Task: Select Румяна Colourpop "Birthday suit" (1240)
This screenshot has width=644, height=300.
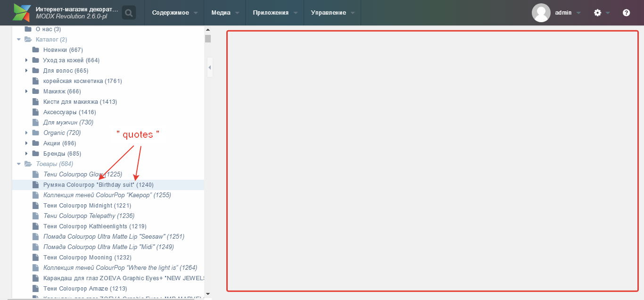Action: (98, 184)
